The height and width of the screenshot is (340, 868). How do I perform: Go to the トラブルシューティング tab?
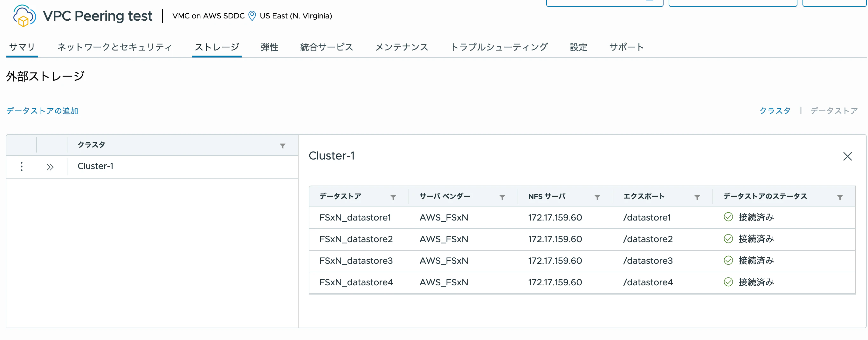[x=499, y=47]
